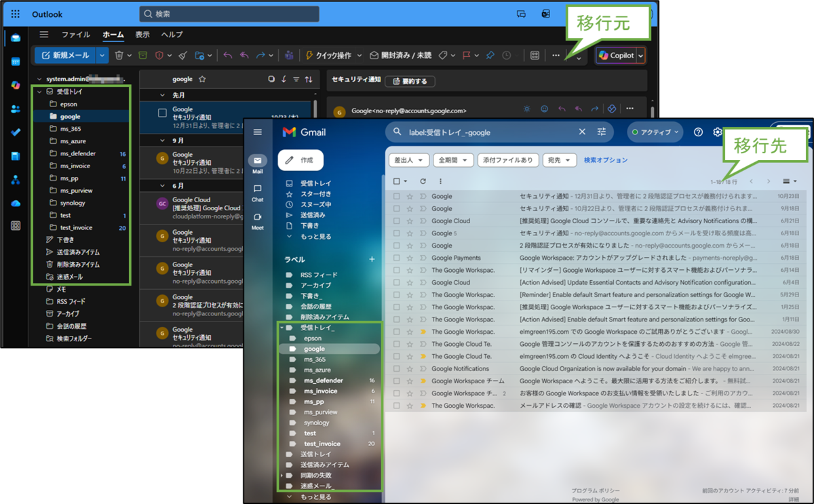Screen dimensions: 814x504
Task: Open OneDrive cloud icon in Outlook rail
Action: pos(16,203)
